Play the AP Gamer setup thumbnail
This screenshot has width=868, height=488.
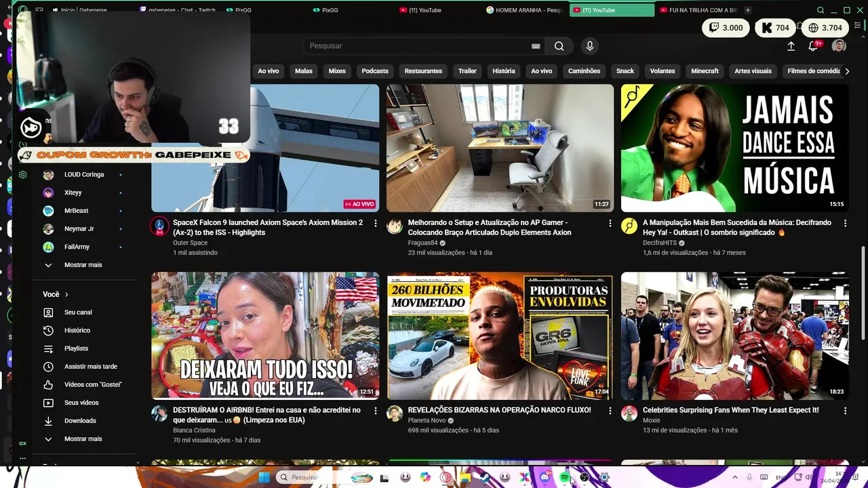(500, 148)
